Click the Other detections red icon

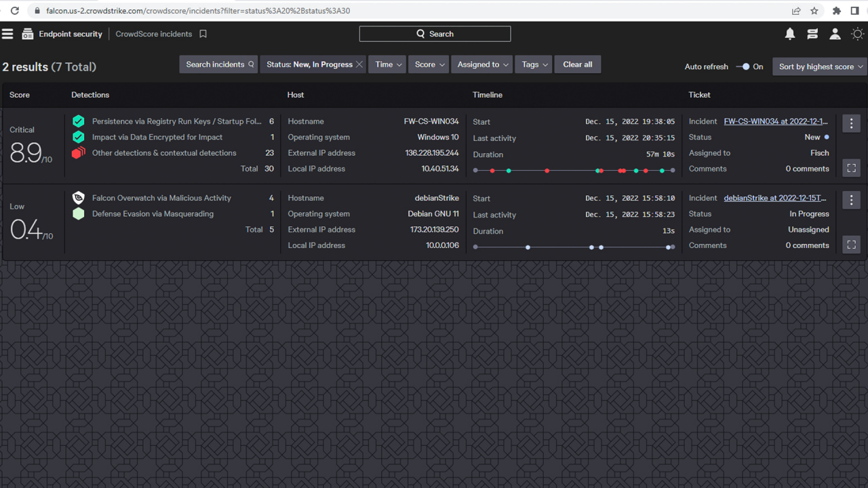coord(79,153)
